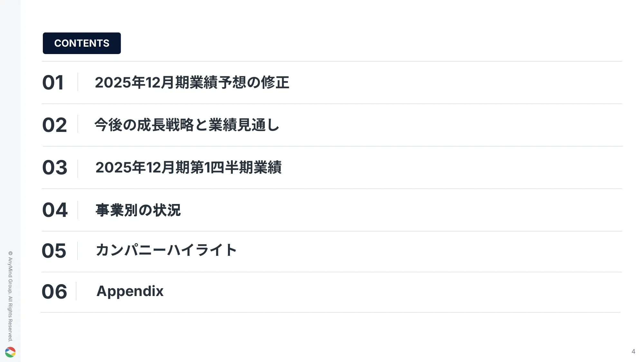The width and height of the screenshot is (644, 362).
Task: Select section number 05
Action: point(54,251)
